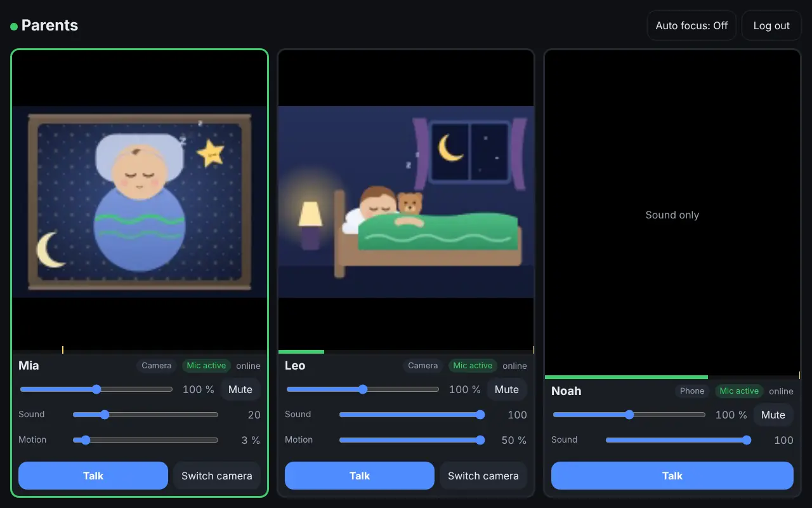This screenshot has width=812, height=508.
Task: Click Leo's green audio level bar
Action: click(301, 352)
